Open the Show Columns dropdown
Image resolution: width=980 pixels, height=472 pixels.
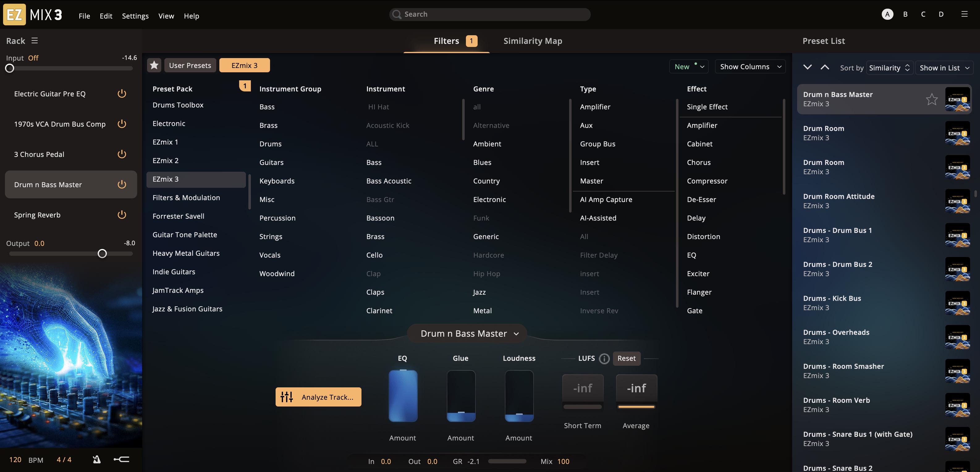(750, 66)
